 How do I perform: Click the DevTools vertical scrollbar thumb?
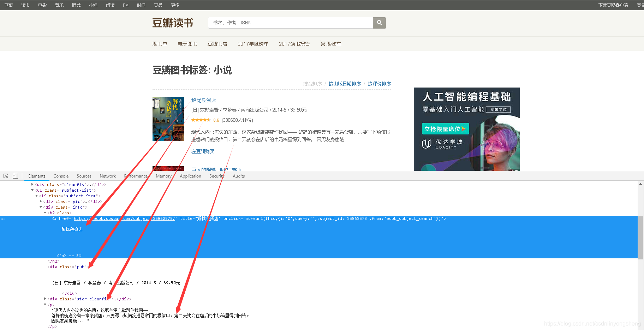[640, 238]
